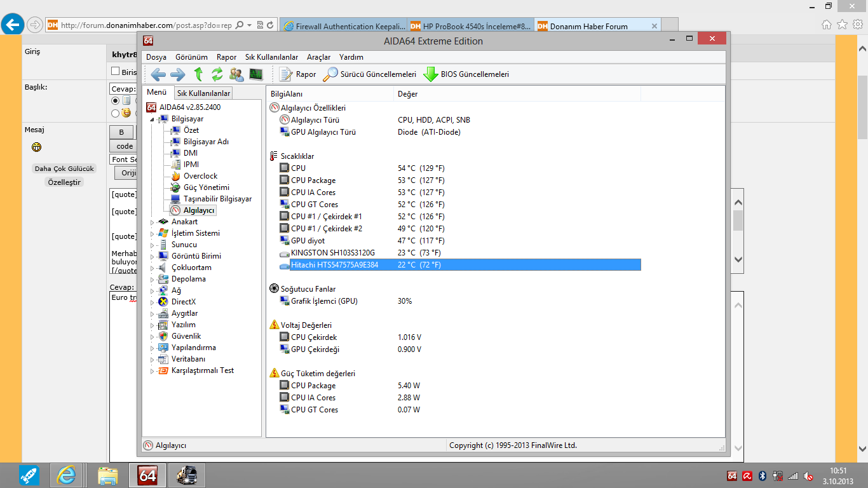The width and height of the screenshot is (868, 488).
Task: Open the green monitor graph toolbar icon
Action: point(256,74)
